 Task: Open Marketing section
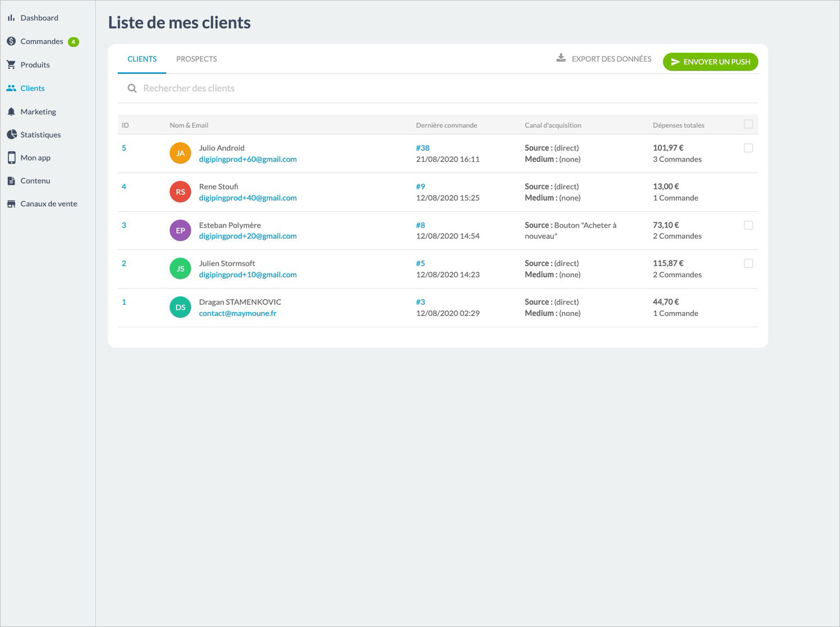(x=38, y=112)
